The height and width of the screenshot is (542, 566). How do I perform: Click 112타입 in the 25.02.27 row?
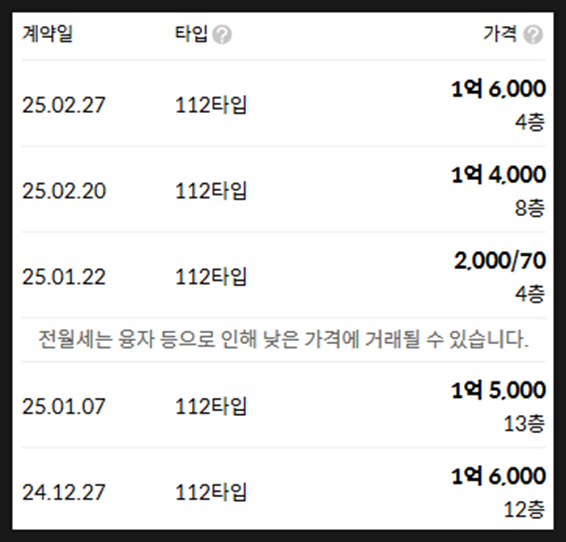pos(211,105)
